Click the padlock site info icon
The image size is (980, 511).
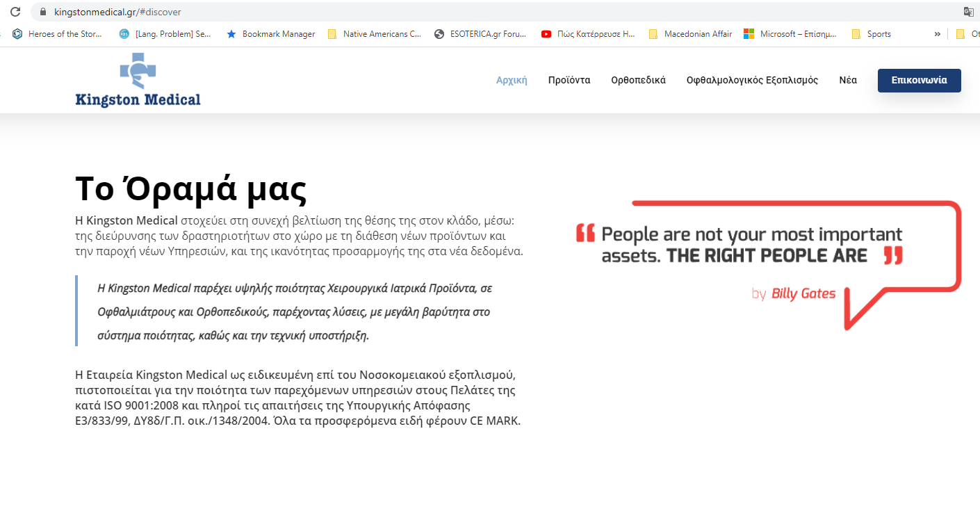43,12
